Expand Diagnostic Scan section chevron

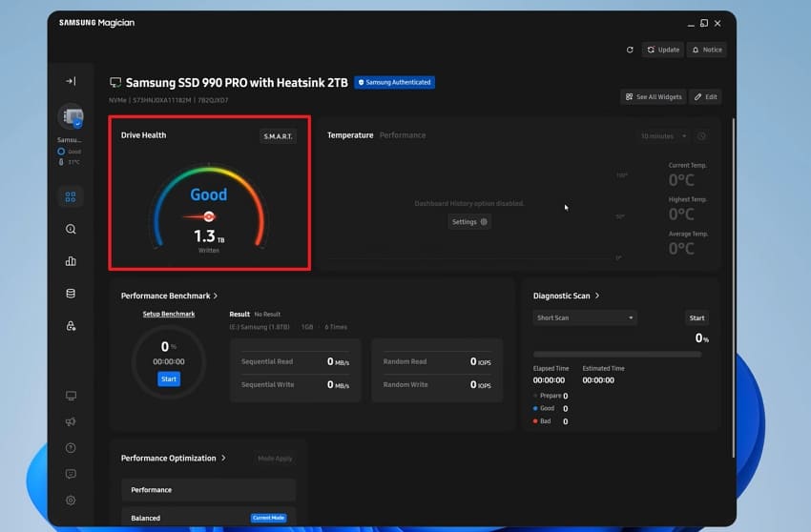(597, 296)
